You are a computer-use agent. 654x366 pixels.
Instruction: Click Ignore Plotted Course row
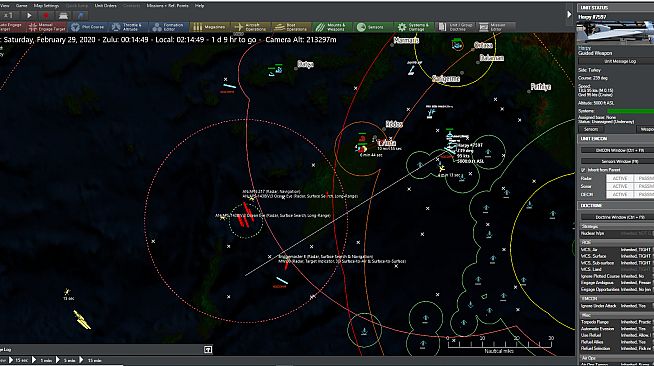(616, 276)
